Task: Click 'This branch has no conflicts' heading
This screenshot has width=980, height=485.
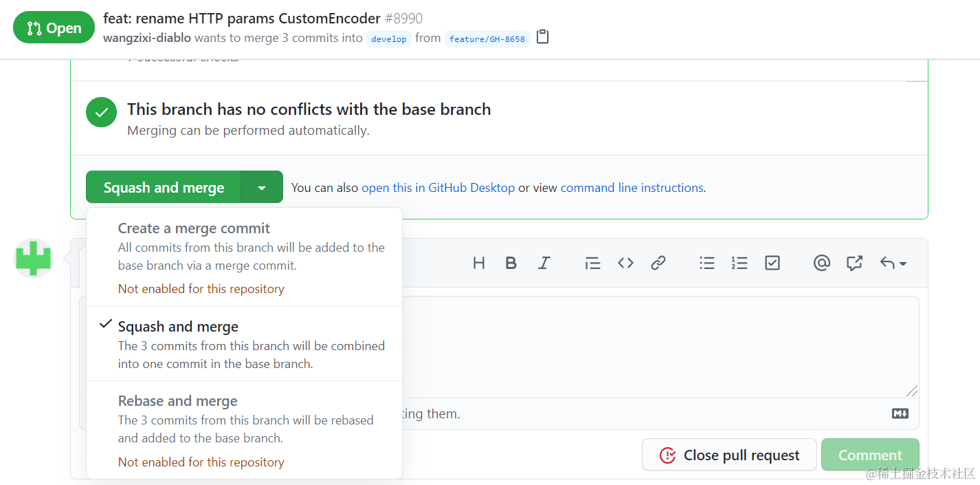Action: (309, 109)
